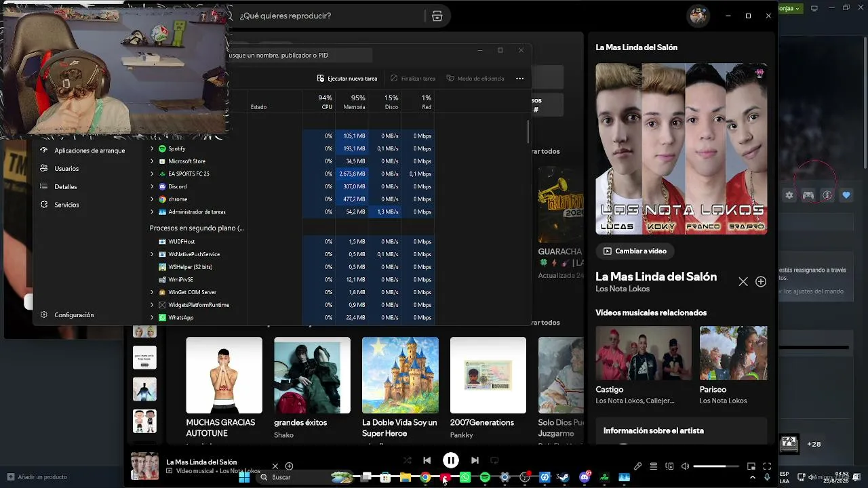Open the Castigo related video thumbnail
This screenshot has height=488, width=868.
pyautogui.click(x=644, y=353)
